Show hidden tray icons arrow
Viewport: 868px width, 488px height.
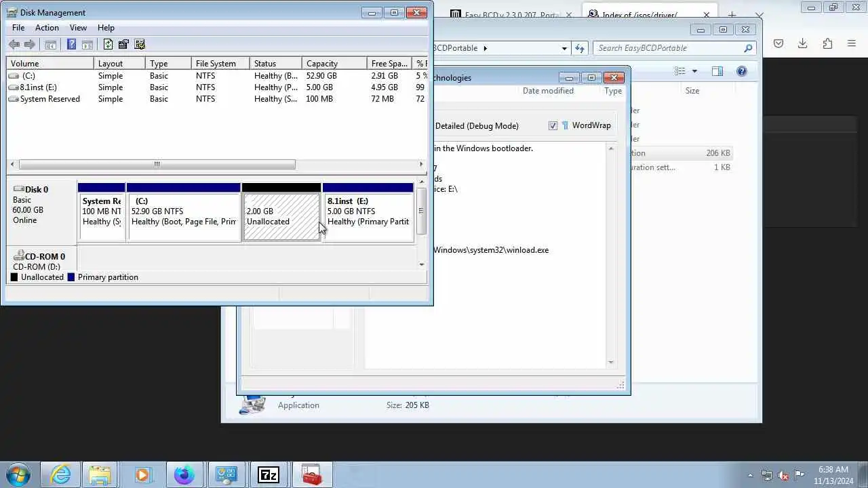(x=750, y=475)
